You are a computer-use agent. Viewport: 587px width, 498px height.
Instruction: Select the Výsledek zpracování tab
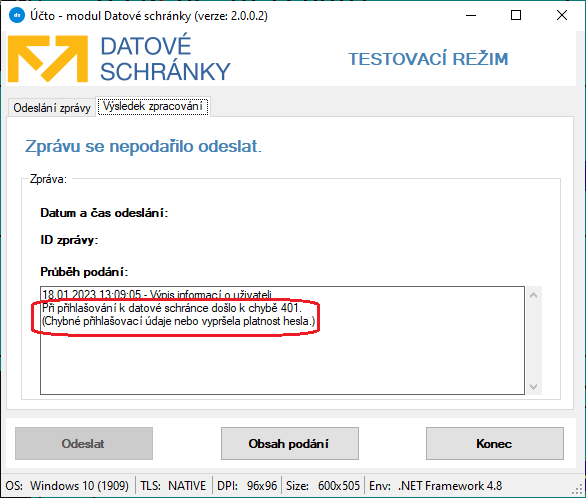153,106
